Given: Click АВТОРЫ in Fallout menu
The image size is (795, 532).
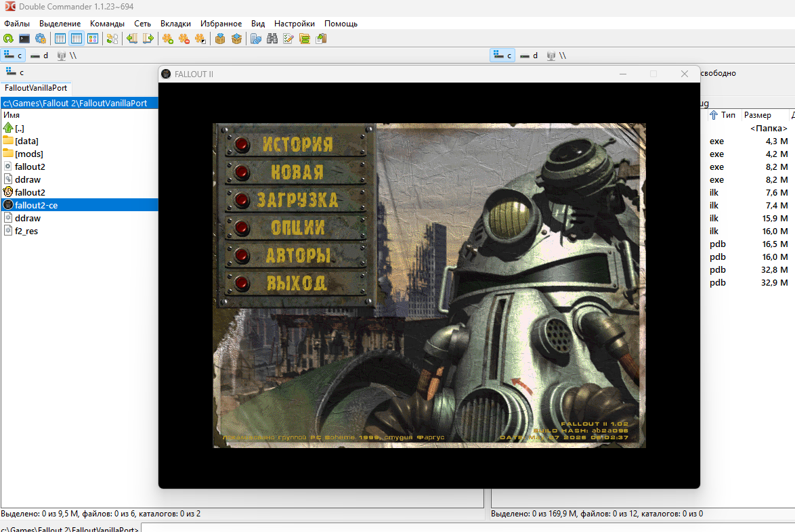Looking at the screenshot, I should point(297,255).
